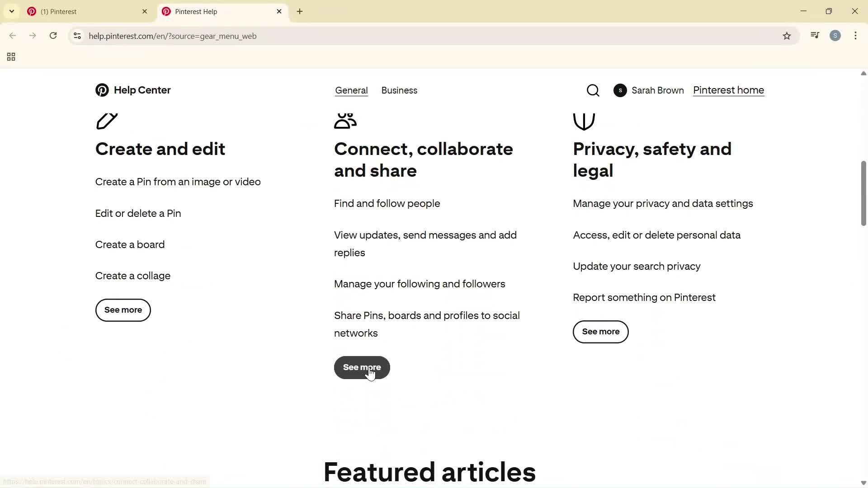Navigate back using the back arrow
Screen dimensions: 868x488
12,36
